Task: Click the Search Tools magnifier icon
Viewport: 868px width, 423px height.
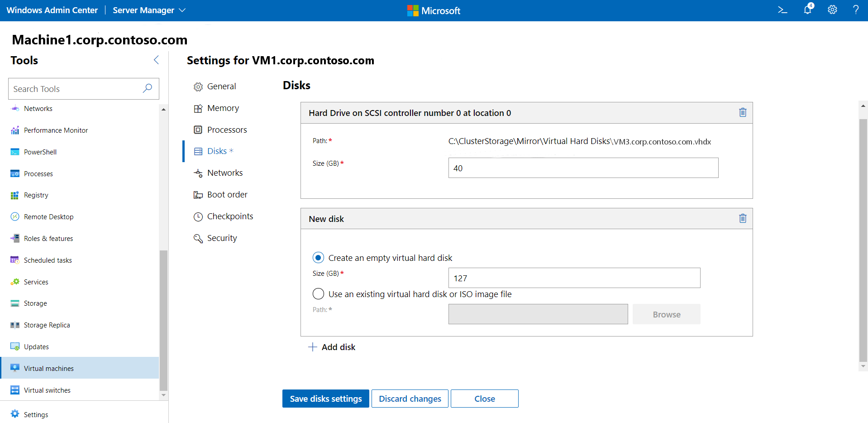Action: pos(148,89)
